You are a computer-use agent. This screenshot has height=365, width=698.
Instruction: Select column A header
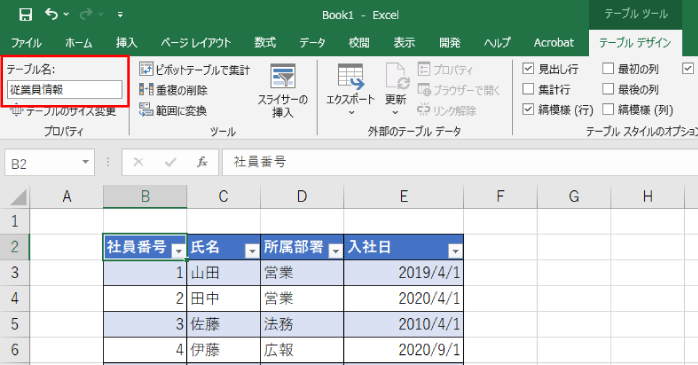67,196
